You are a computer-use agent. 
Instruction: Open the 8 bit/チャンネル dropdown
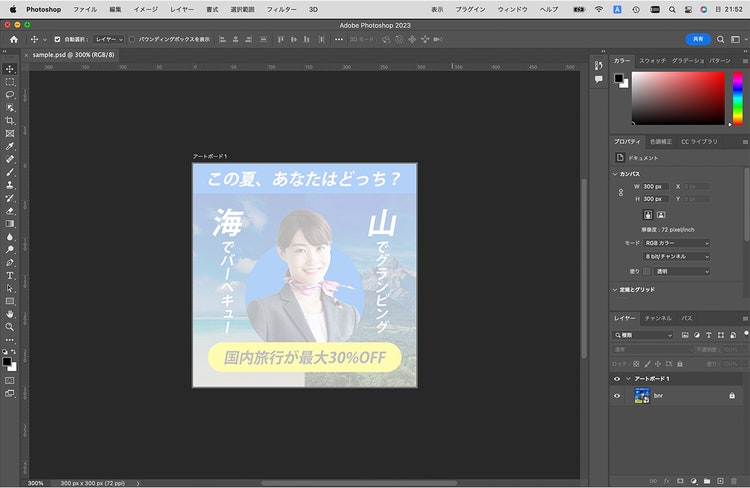(676, 256)
